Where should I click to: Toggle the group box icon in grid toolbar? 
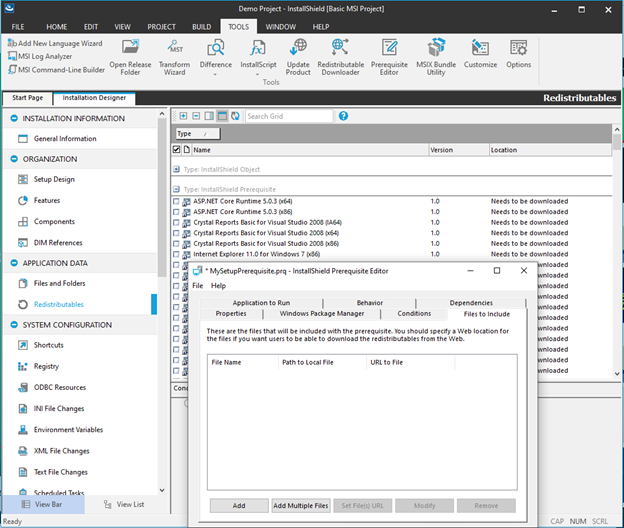pyautogui.click(x=222, y=116)
